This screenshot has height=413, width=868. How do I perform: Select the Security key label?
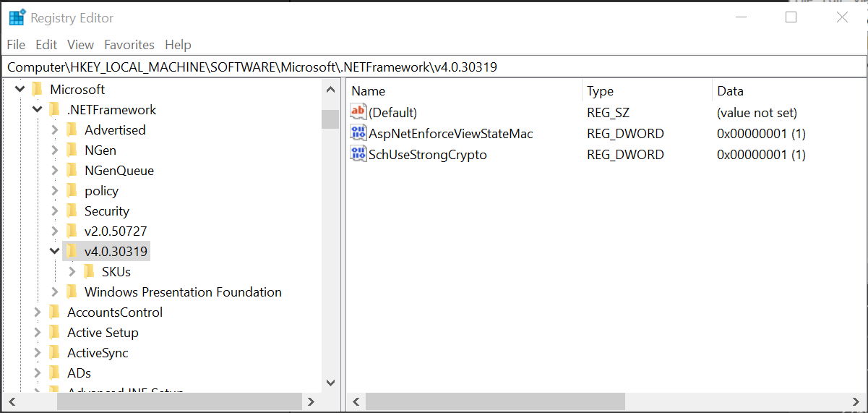click(107, 211)
